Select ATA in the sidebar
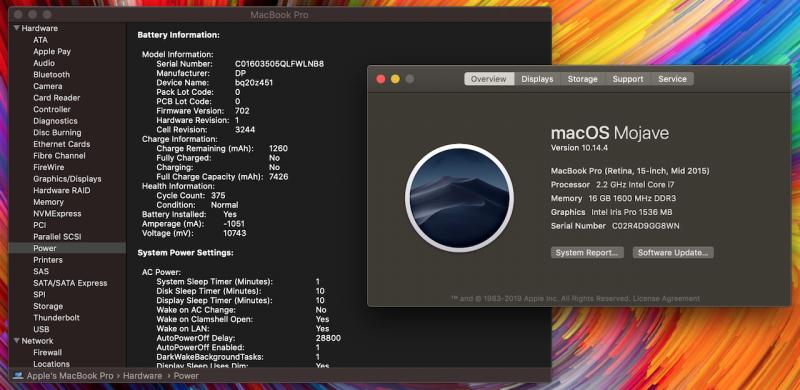800x390 pixels. click(40, 40)
